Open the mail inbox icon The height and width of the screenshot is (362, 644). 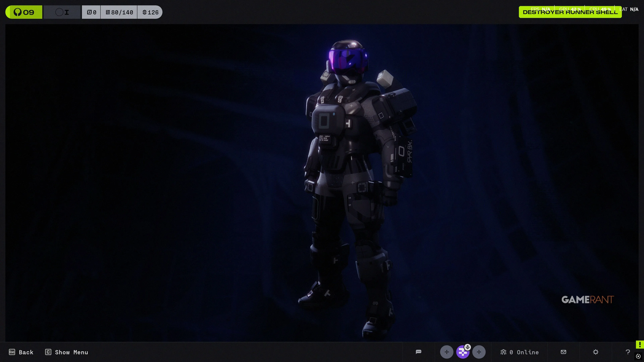coord(563,352)
